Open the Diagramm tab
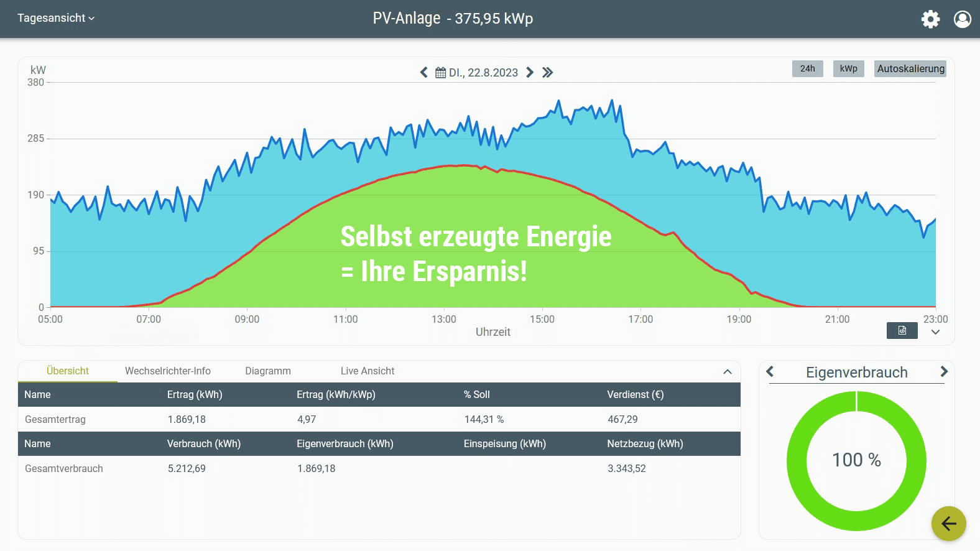Image resolution: width=980 pixels, height=551 pixels. (267, 371)
